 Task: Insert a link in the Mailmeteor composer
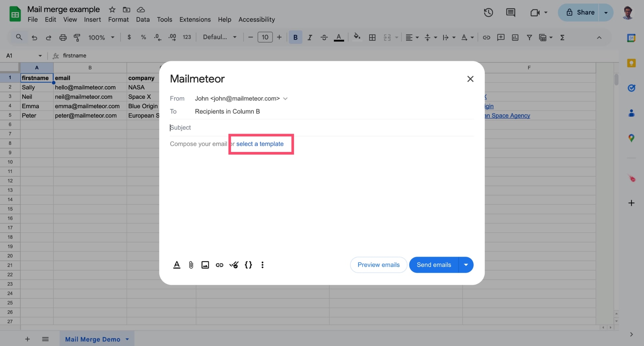219,265
